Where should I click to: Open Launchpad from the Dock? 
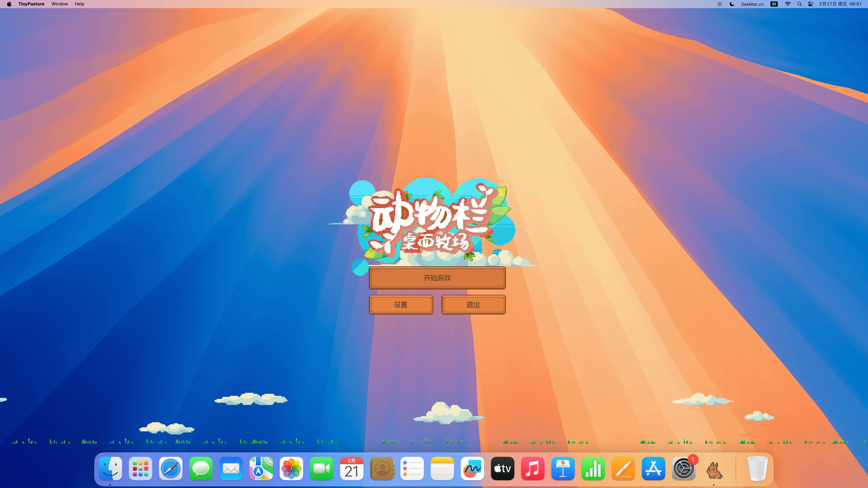click(140, 469)
